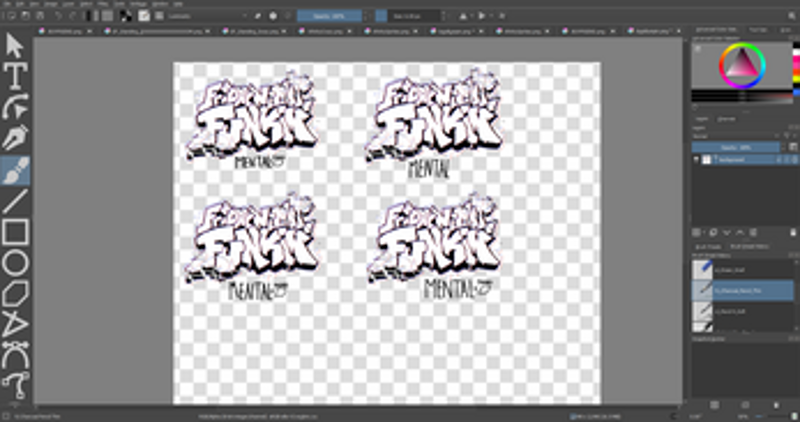This screenshot has height=422, width=800.
Task: Select the Polyline tool
Action: tap(15, 326)
